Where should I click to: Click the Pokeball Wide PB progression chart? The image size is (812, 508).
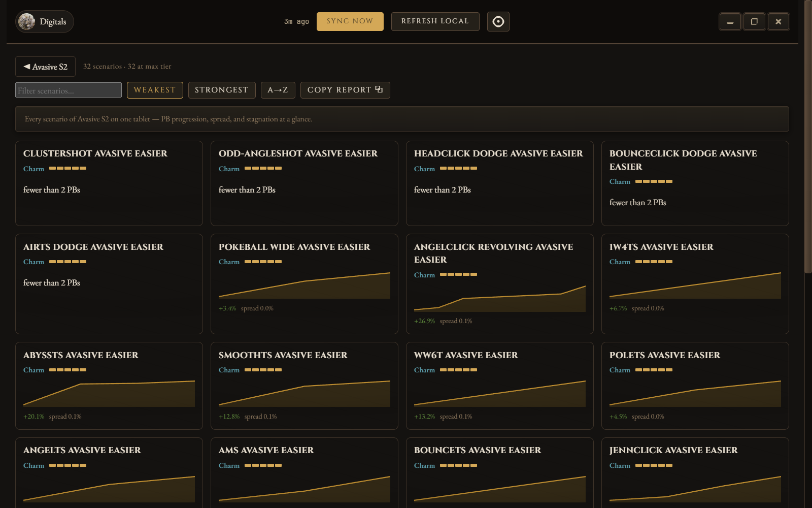point(304,285)
